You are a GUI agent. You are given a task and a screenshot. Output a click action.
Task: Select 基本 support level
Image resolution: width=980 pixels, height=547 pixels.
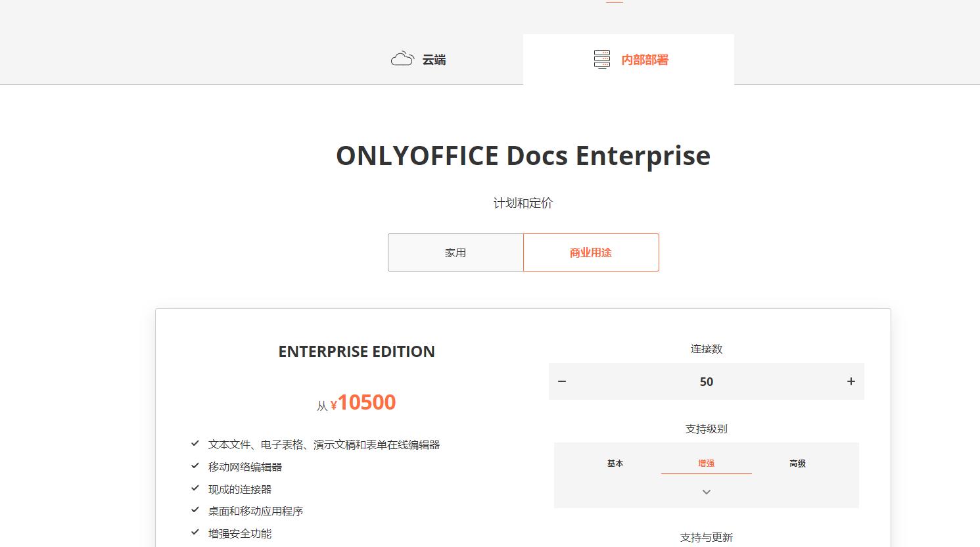[x=615, y=464]
